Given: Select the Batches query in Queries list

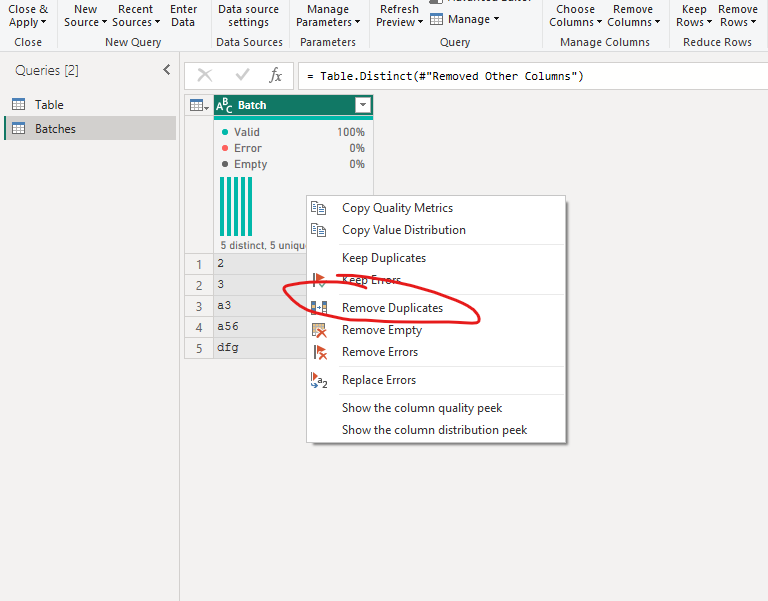Looking at the screenshot, I should click(x=90, y=128).
